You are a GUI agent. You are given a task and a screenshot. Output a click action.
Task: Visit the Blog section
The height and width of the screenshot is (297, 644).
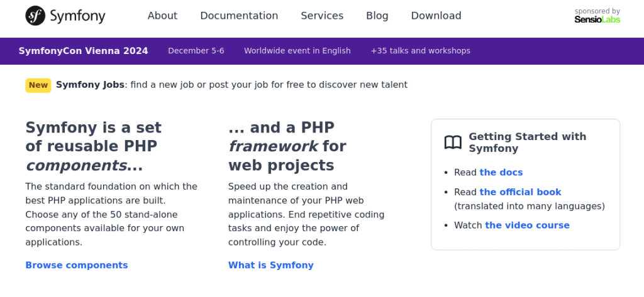click(x=377, y=16)
